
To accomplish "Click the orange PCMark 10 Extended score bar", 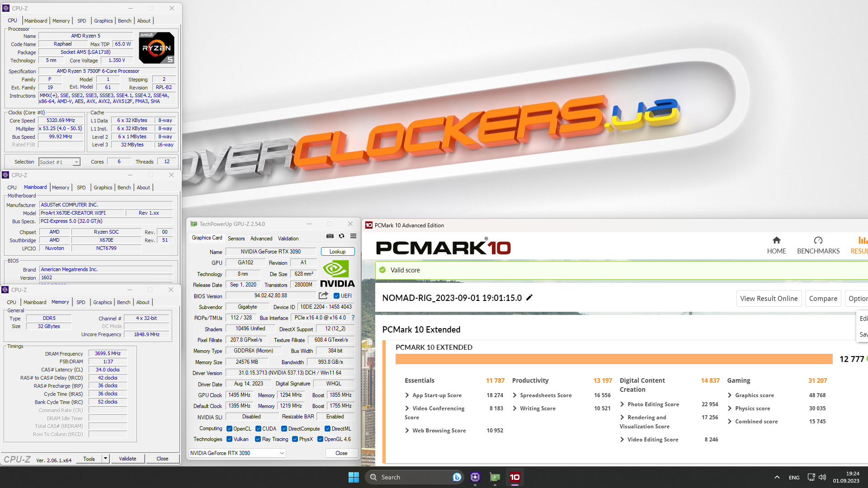I will (x=614, y=359).
